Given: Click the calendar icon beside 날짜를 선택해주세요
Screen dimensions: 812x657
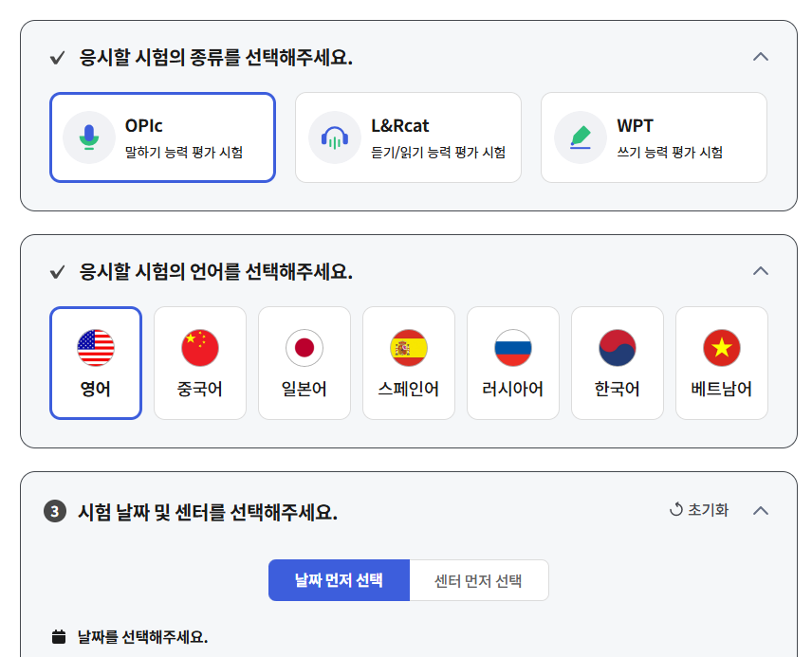Looking at the screenshot, I should pos(59,637).
